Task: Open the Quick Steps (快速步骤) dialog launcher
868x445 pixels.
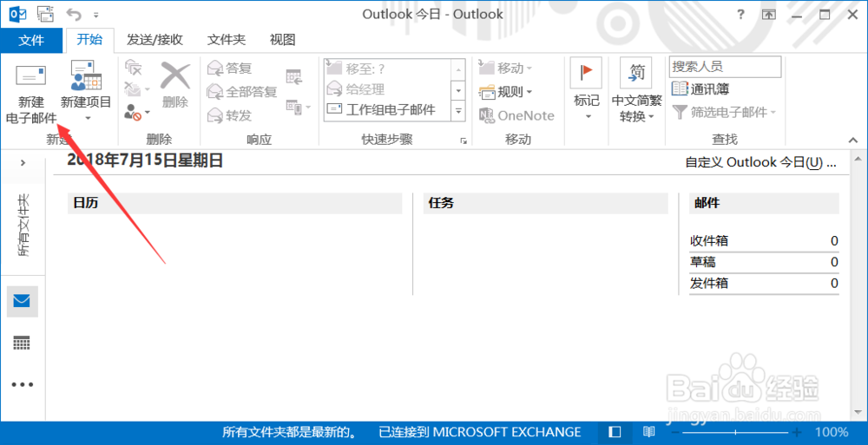Action: [x=464, y=141]
